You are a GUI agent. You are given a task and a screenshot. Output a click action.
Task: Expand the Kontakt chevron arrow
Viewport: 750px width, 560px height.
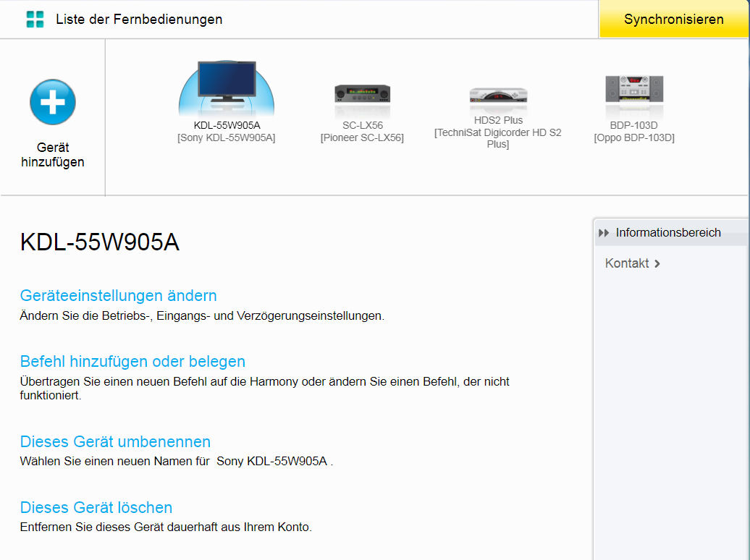(657, 264)
